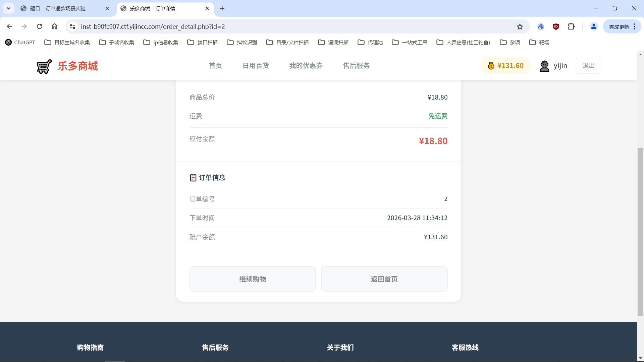Click the gold coin balance icon
The width and height of the screenshot is (644, 362).
[x=491, y=66]
